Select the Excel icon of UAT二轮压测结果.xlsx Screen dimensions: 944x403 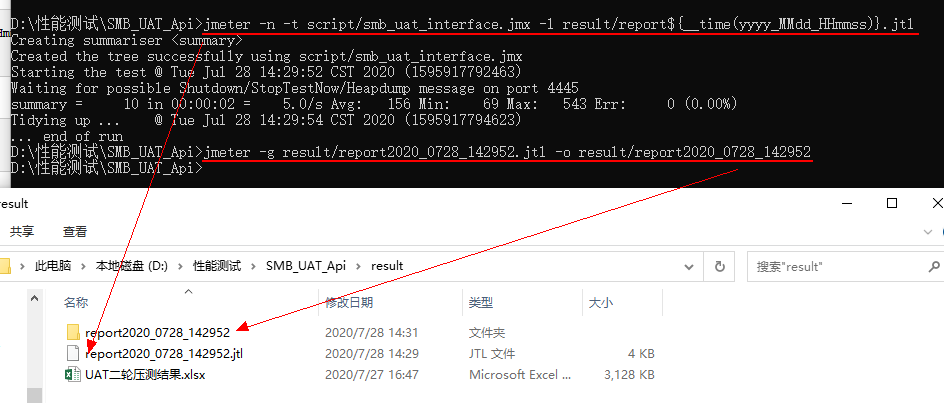[x=73, y=375]
